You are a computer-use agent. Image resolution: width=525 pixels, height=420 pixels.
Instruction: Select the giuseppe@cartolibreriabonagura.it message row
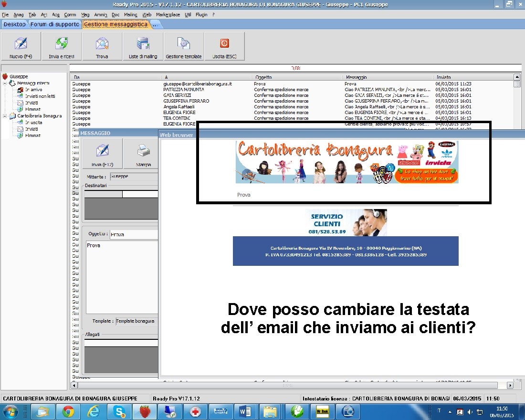tap(291, 84)
